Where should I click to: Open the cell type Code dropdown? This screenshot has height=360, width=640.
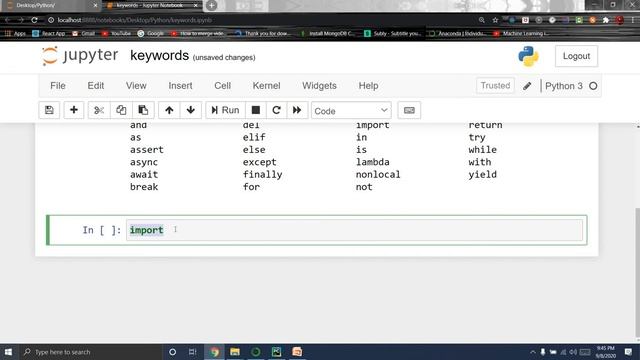coord(351,111)
